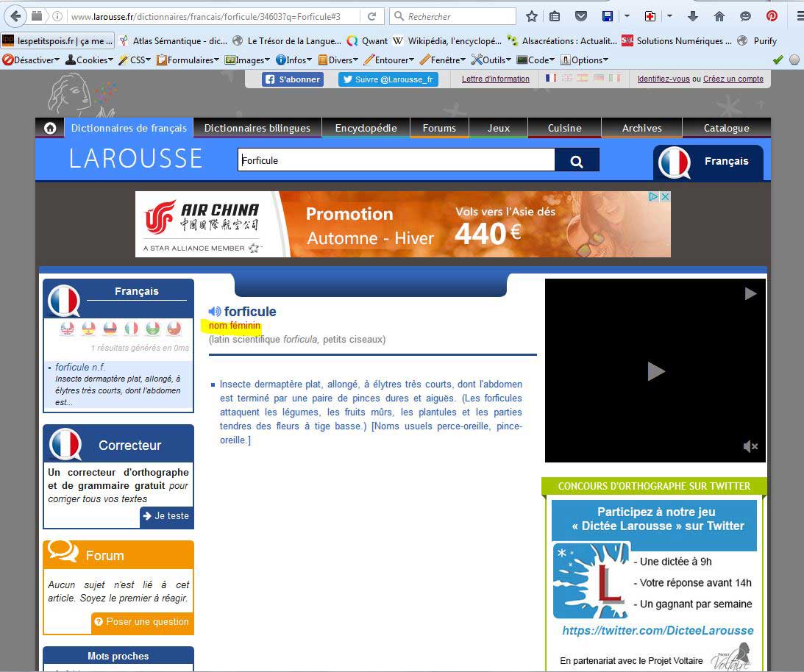Show site information icon in address bar
804x672 pixels.
pyautogui.click(x=57, y=16)
